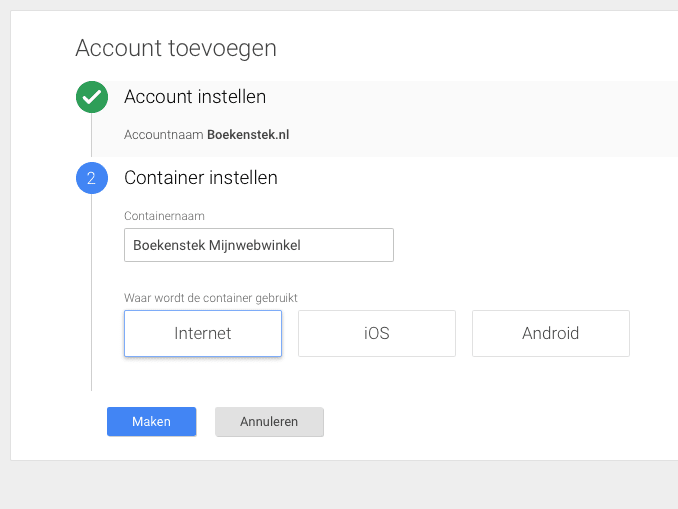Expand the Account instellen step heading
678x509 pixels.
pos(195,97)
